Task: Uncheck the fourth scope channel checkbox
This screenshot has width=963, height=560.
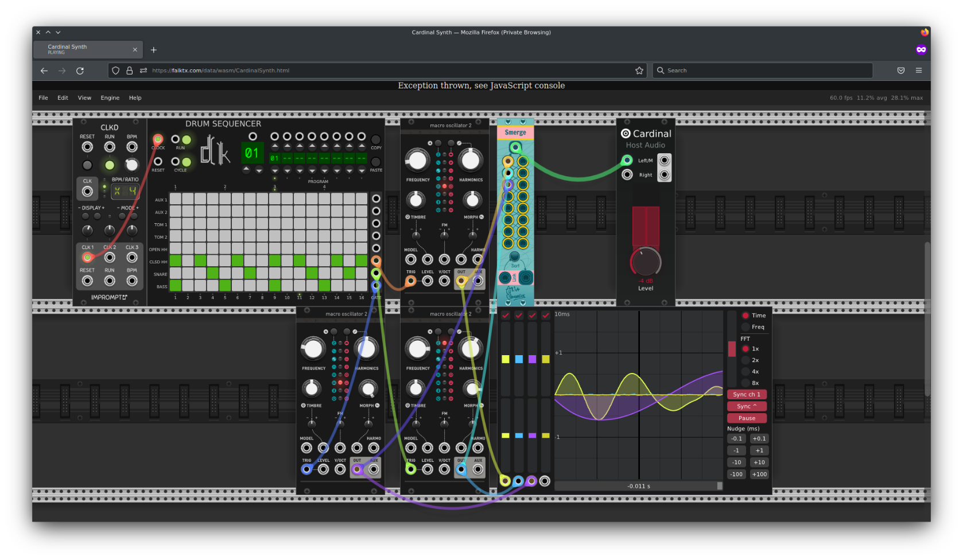Action: (x=546, y=315)
